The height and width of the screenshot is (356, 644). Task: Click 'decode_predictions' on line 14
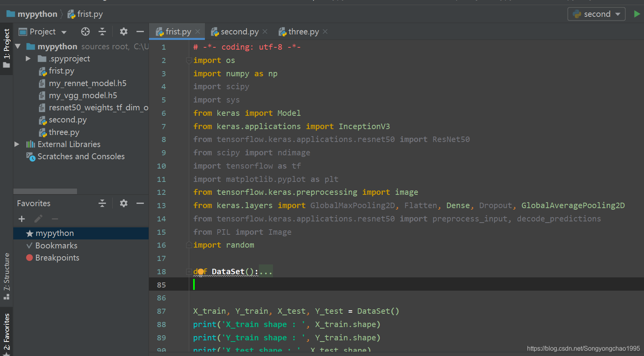tap(559, 219)
